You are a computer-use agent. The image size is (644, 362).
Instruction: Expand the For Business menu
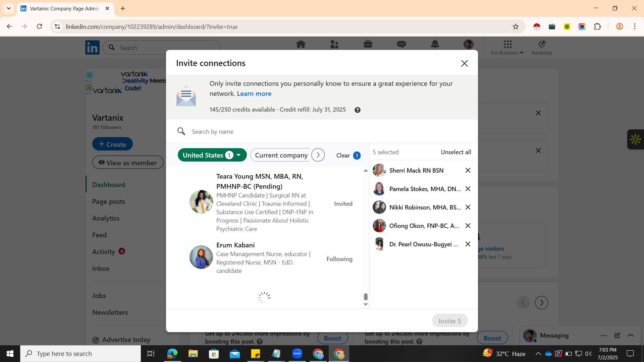coord(507,48)
